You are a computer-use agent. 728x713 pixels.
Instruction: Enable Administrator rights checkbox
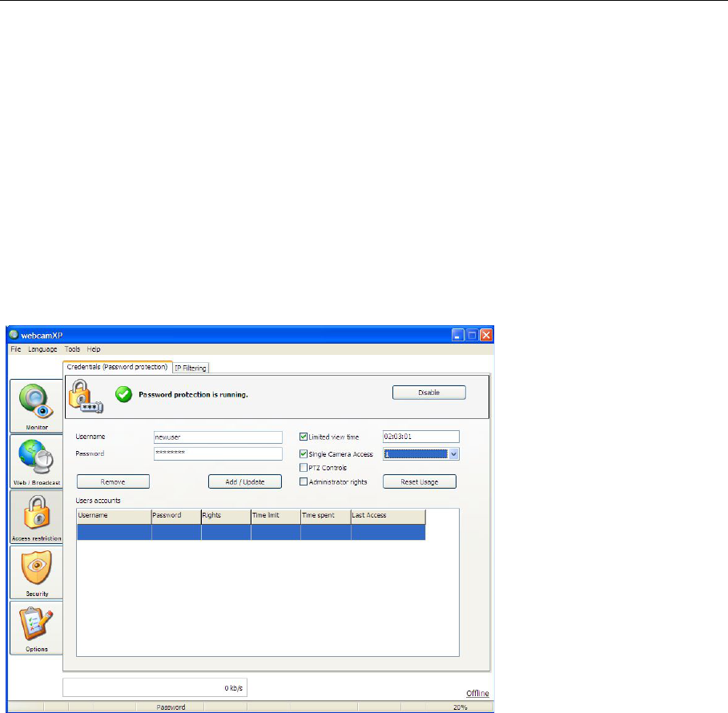pyautogui.click(x=304, y=481)
